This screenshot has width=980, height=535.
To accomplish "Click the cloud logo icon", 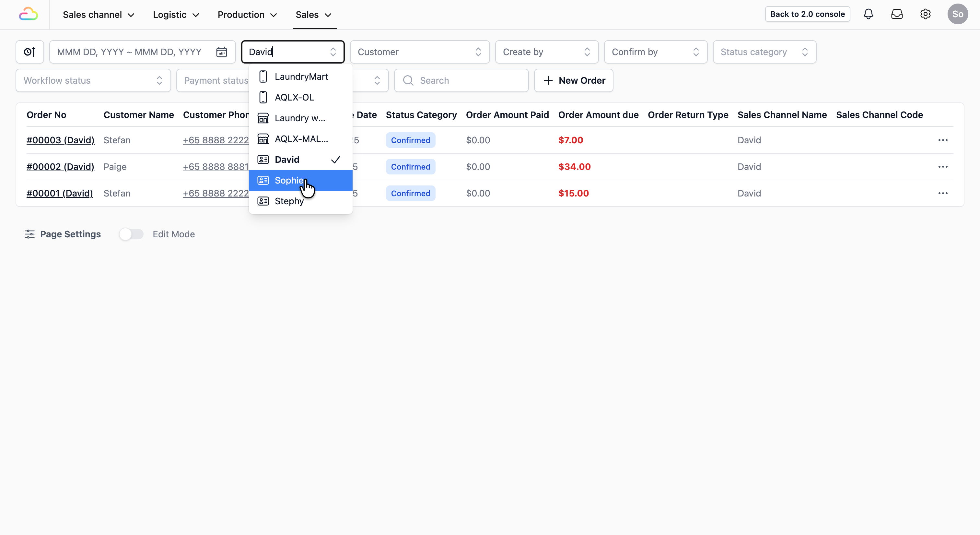I will point(28,15).
